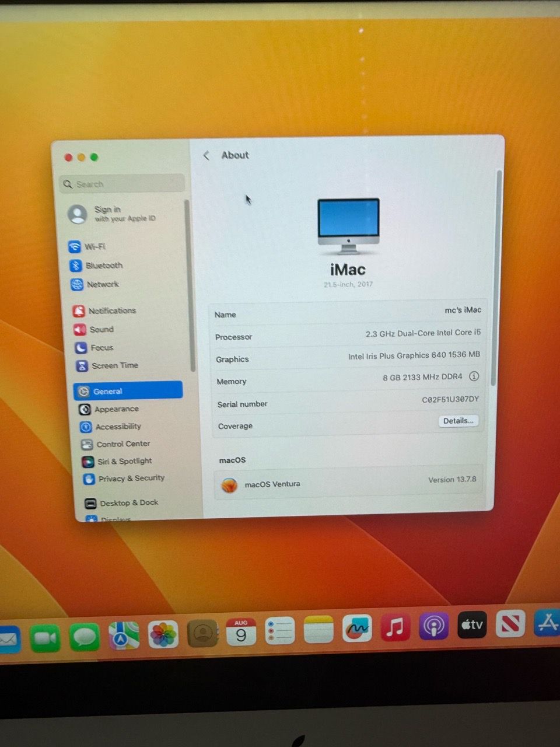Launch Freeform from the Dock
This screenshot has height=747, width=560.
coord(357,629)
